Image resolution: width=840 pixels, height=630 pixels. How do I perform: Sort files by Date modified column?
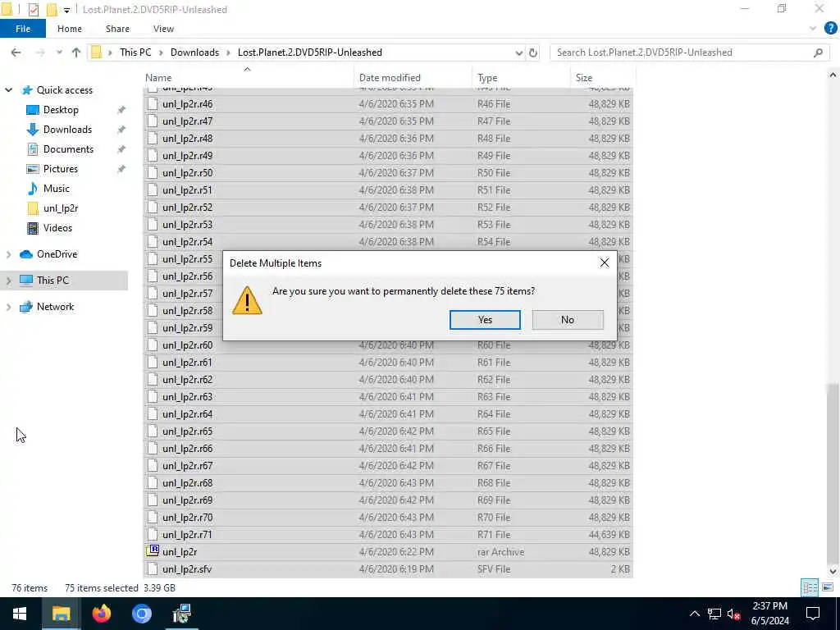click(x=413, y=78)
